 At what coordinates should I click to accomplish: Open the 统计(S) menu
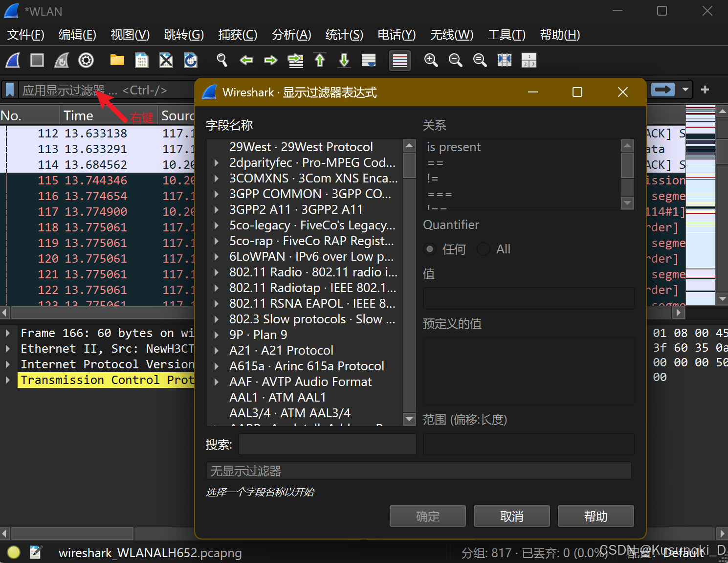(344, 35)
